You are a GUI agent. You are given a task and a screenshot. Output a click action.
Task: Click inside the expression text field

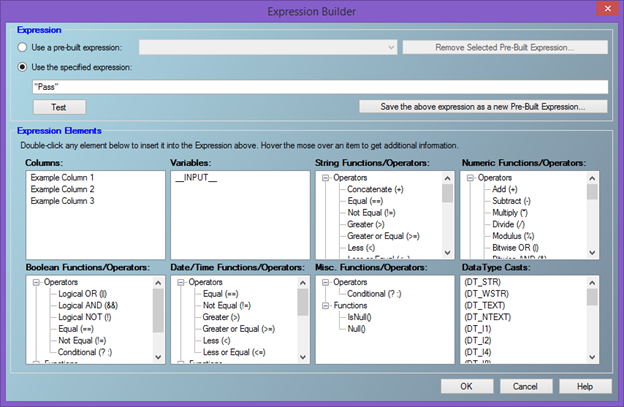pos(320,87)
